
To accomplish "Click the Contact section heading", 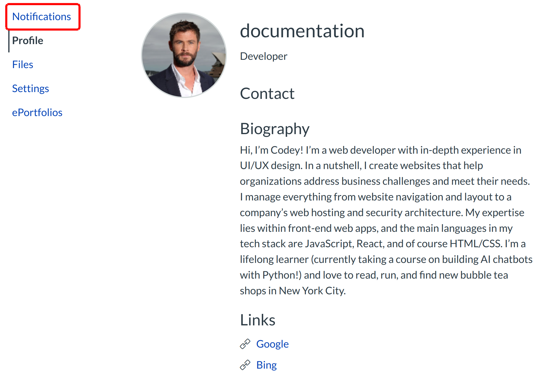I will pos(267,94).
